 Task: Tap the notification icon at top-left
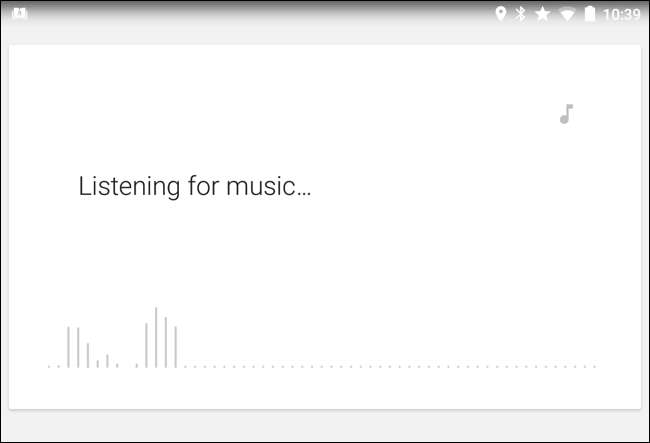tap(19, 14)
